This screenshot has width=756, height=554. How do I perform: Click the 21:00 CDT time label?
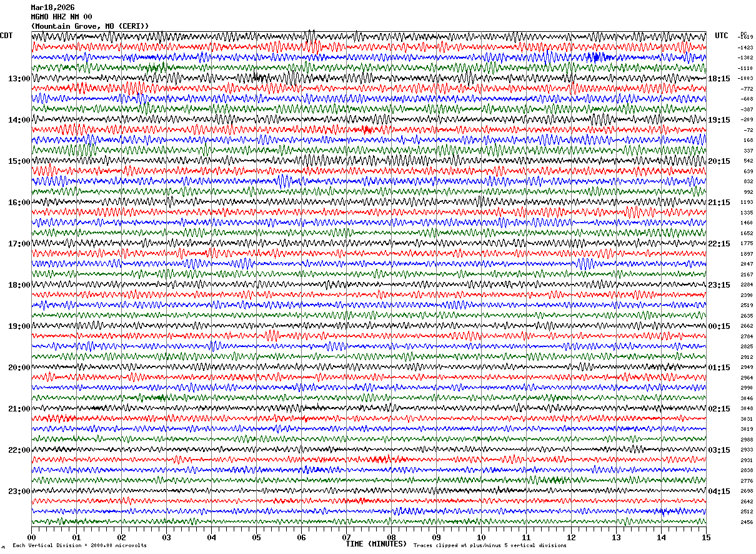click(x=19, y=409)
